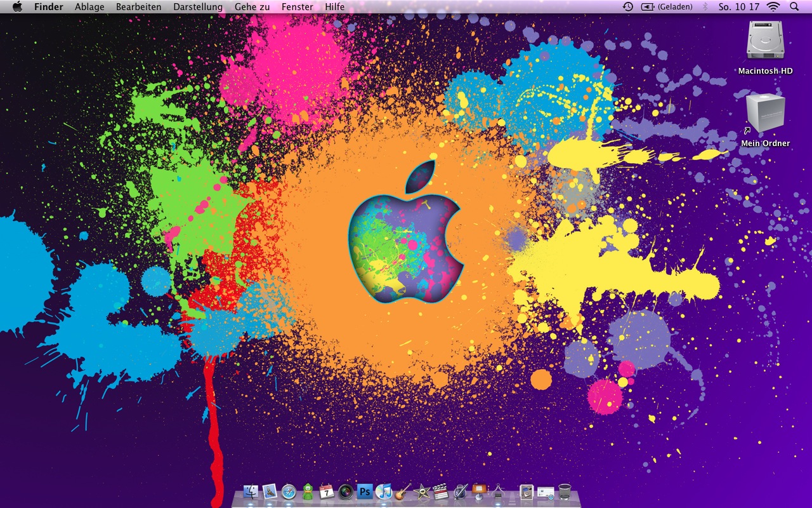Viewport: 812px width, 508px height.
Task: Open Spotlight search magnifier
Action: [794, 7]
